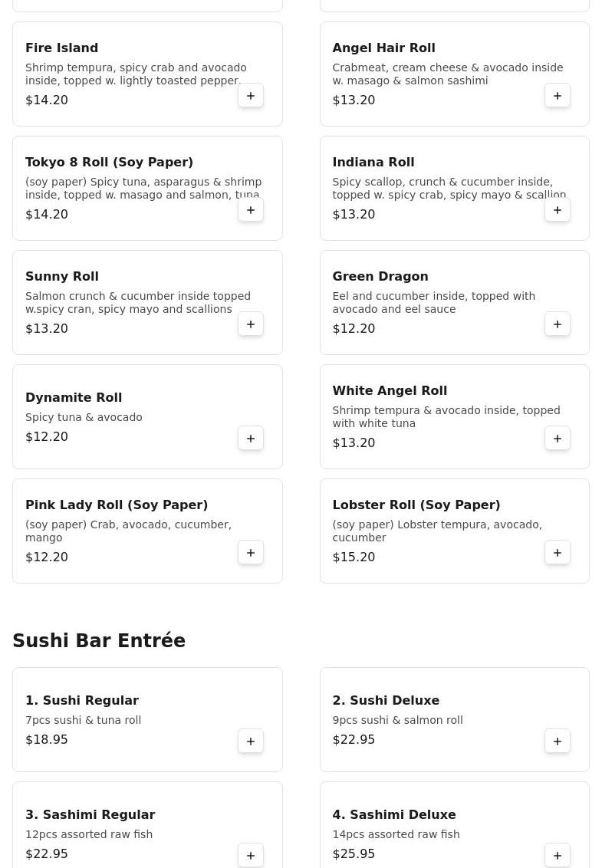Add 3. Sashimi Regular to order
The height and width of the screenshot is (868, 602).
251,856
